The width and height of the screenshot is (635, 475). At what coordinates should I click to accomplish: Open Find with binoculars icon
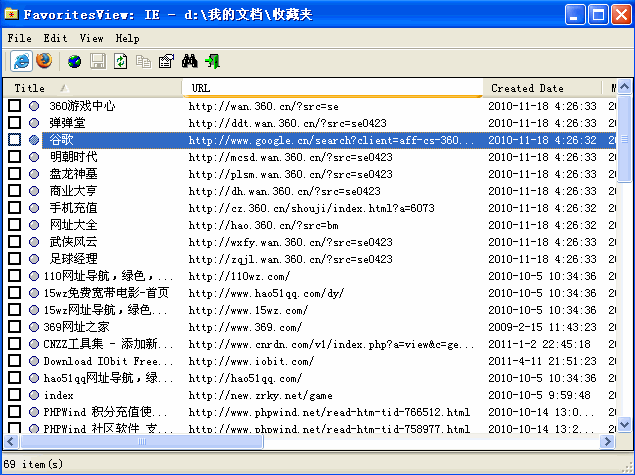pos(190,62)
